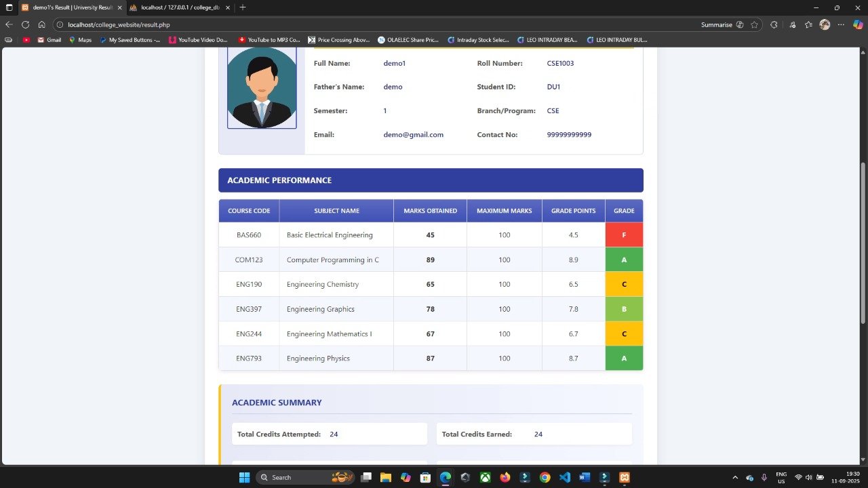Viewport: 868px width, 488px height.
Task: Add this page to favorites with star icon
Action: (x=754, y=24)
